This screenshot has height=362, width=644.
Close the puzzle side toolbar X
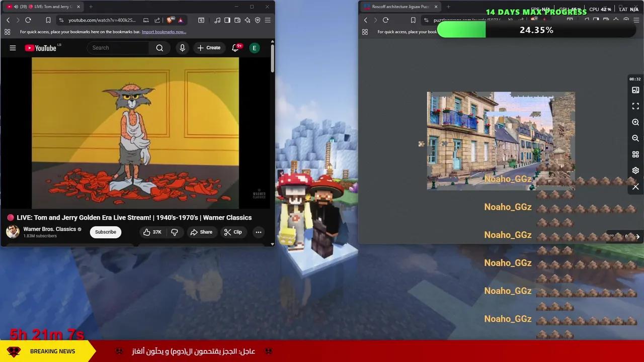click(635, 187)
